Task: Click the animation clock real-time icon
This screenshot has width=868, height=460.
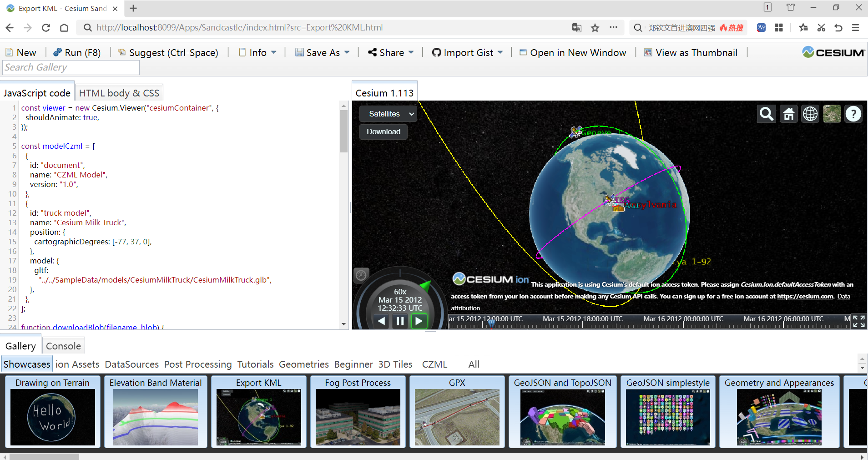Action: coord(361,275)
